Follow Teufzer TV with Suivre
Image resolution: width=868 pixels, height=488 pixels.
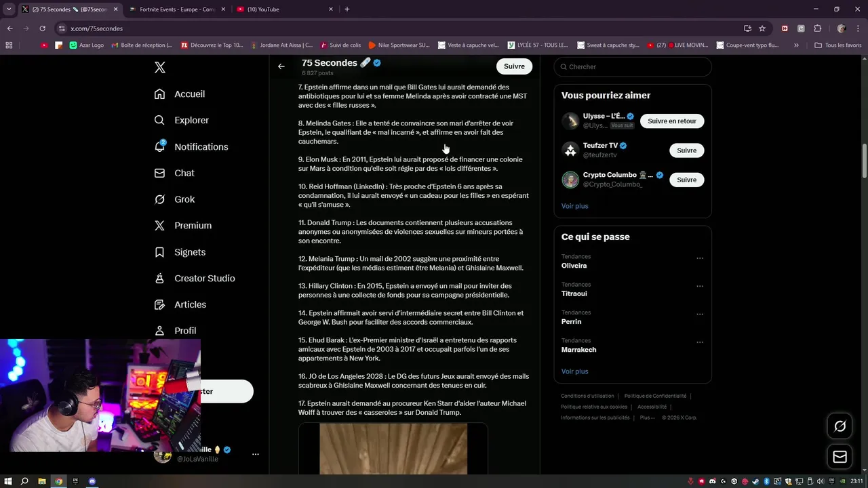click(686, 150)
